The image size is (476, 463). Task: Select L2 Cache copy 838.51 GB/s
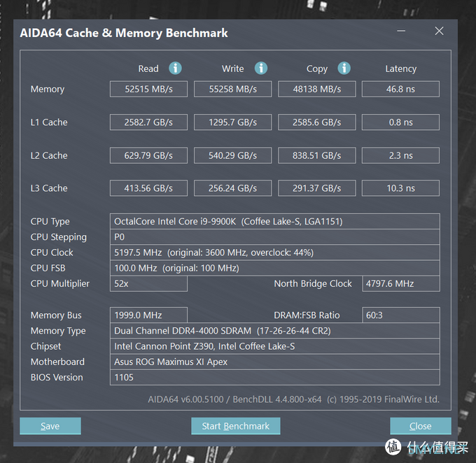pos(317,155)
